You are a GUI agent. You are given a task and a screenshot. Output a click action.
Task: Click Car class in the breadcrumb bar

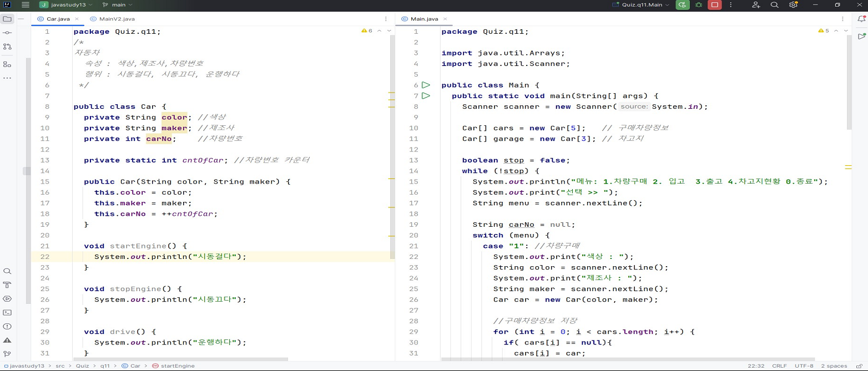click(131, 366)
